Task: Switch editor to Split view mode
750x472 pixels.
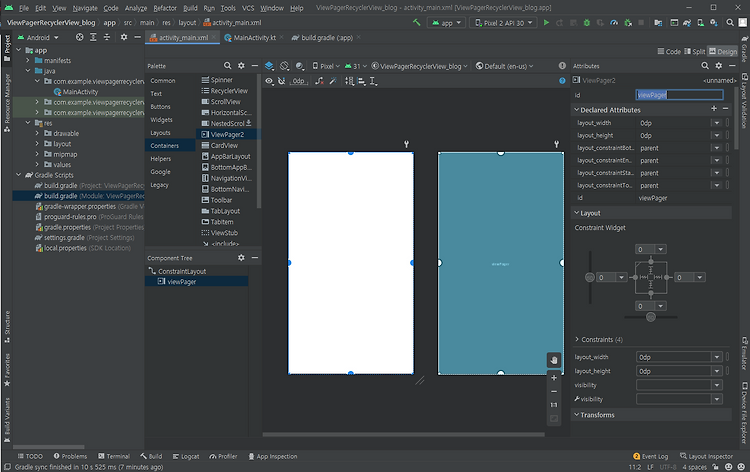Action: (x=695, y=52)
